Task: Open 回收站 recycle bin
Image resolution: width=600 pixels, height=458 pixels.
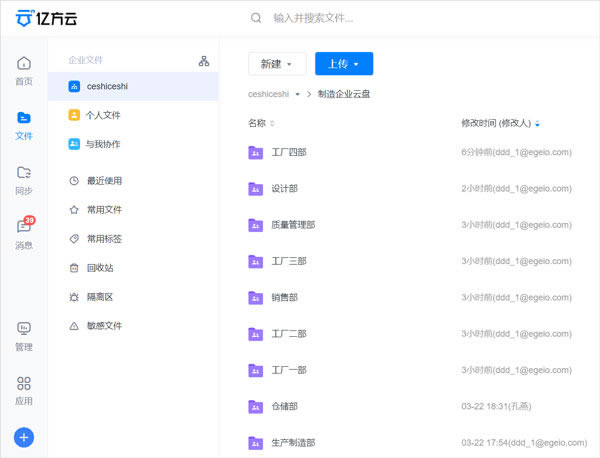Action: 100,268
